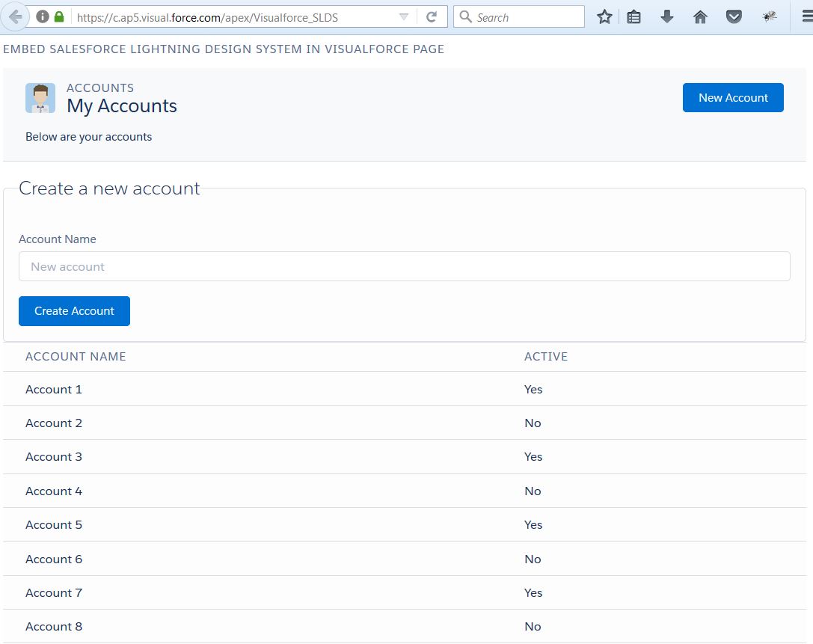Viewport: 813px width, 644px height.
Task: Click the site information shield icon
Action: click(42, 16)
